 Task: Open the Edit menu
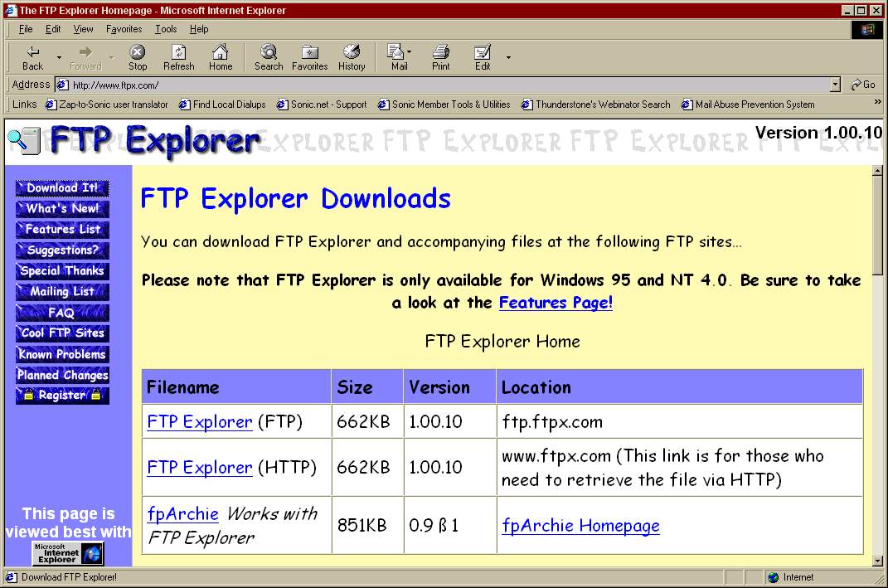(53, 29)
